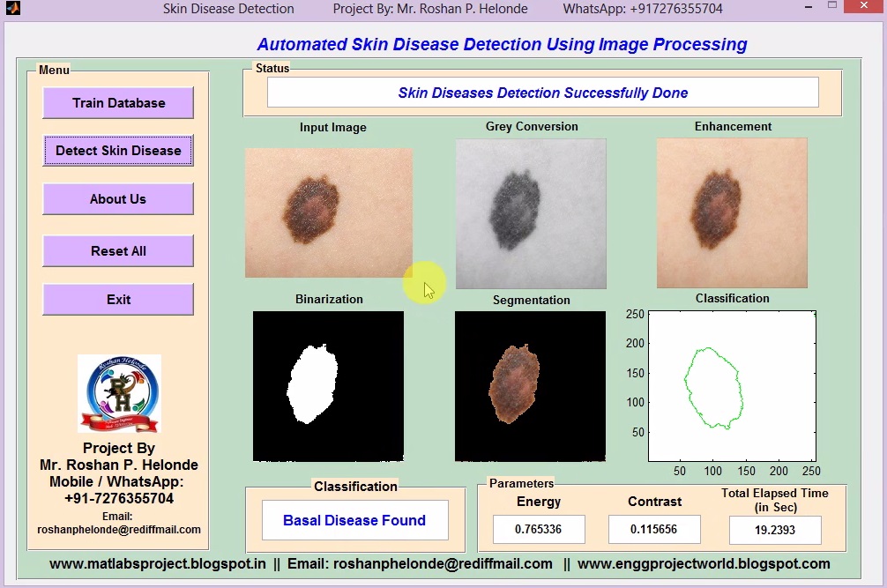Click the MATLAB icon in title bar
Screen dimensions: 887x588
(x=12, y=9)
